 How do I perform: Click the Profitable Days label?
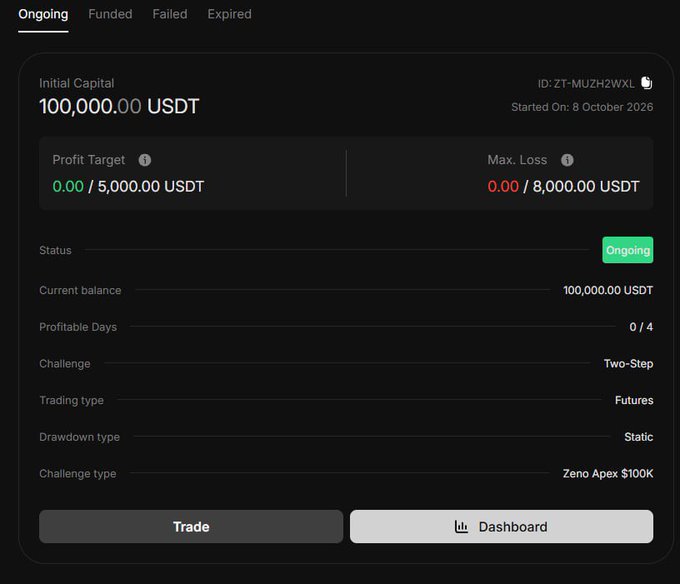tap(78, 327)
